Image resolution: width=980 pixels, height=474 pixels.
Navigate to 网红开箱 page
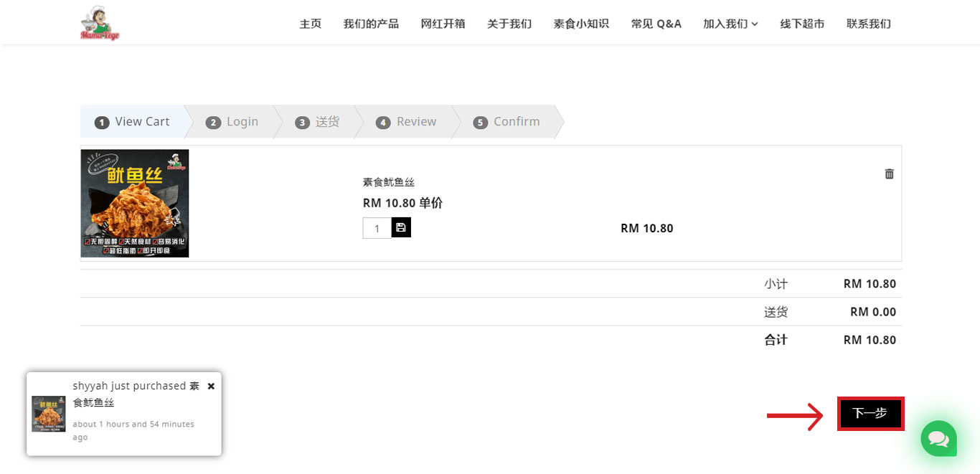click(x=443, y=24)
